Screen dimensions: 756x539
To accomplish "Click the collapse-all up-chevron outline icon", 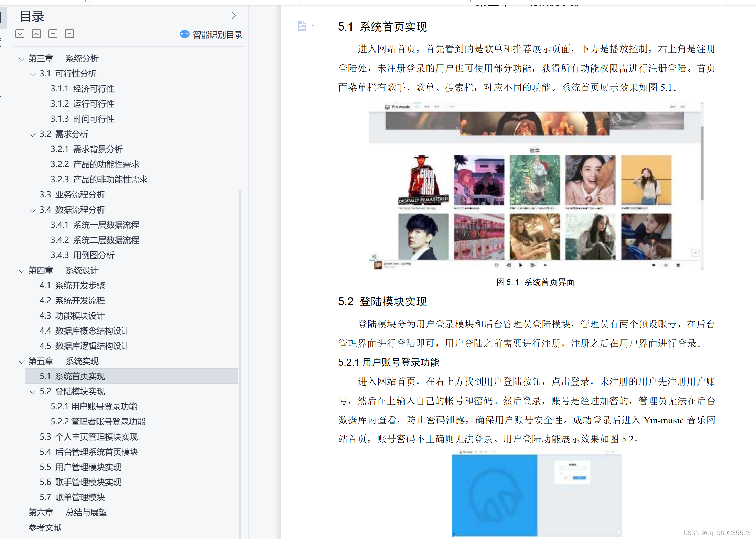I will point(36,34).
